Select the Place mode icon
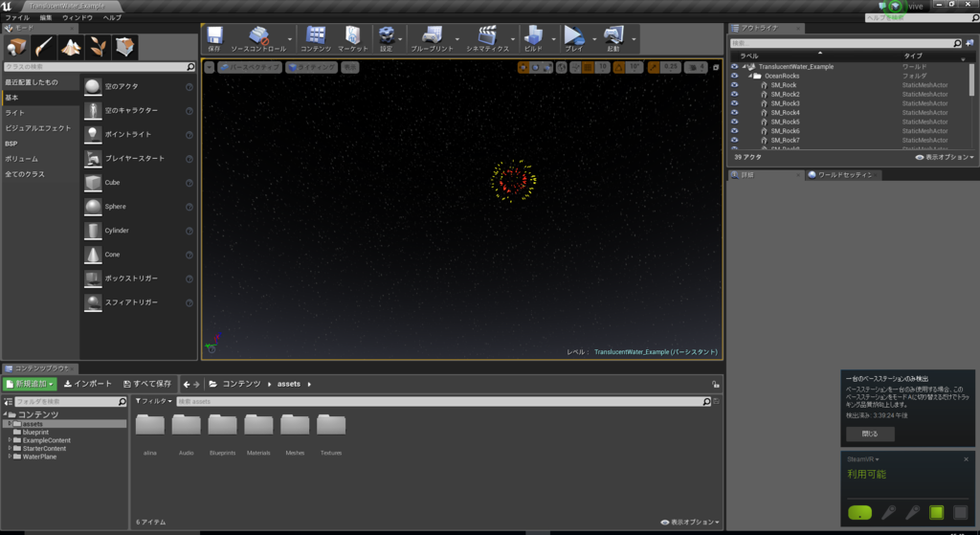Image resolution: width=980 pixels, height=535 pixels. tap(16, 47)
